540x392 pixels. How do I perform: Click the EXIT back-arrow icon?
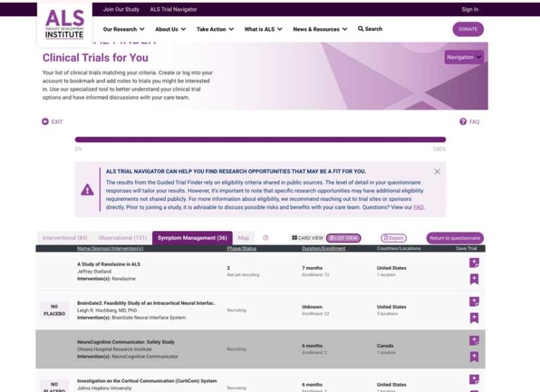[45, 122]
